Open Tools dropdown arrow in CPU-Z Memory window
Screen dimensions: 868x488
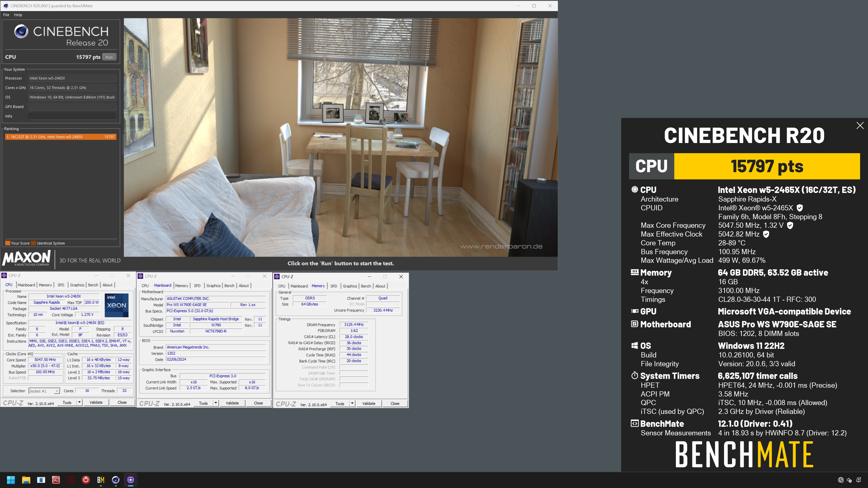pos(352,404)
